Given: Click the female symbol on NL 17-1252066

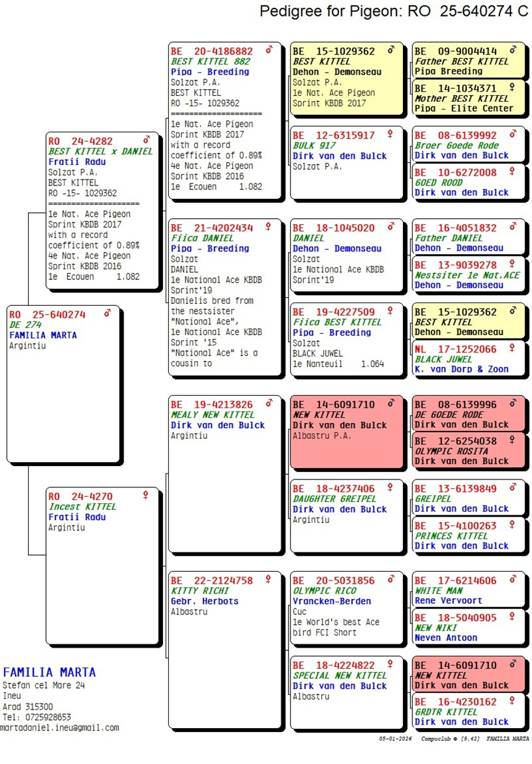Looking at the screenshot, I should click(x=512, y=348).
